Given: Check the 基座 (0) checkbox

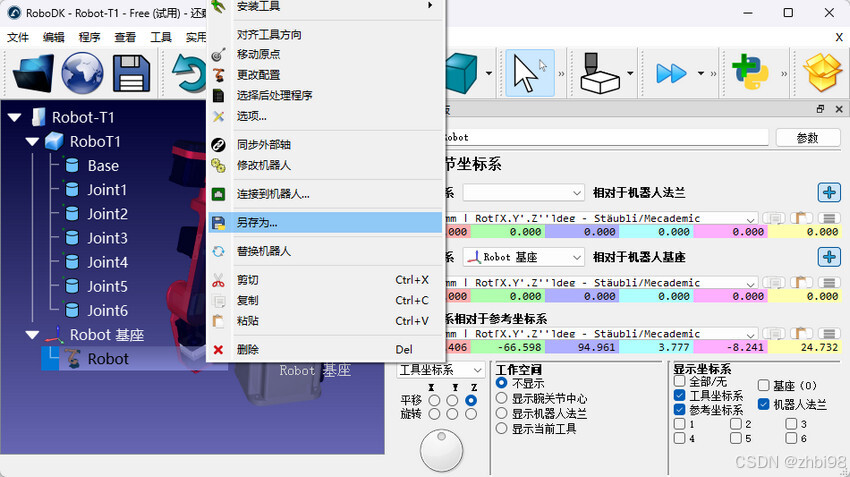Looking at the screenshot, I should tap(763, 385).
